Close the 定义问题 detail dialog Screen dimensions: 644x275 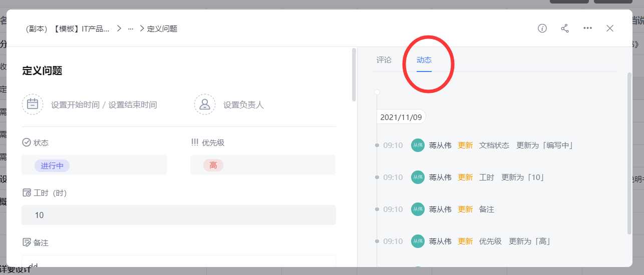tap(610, 28)
